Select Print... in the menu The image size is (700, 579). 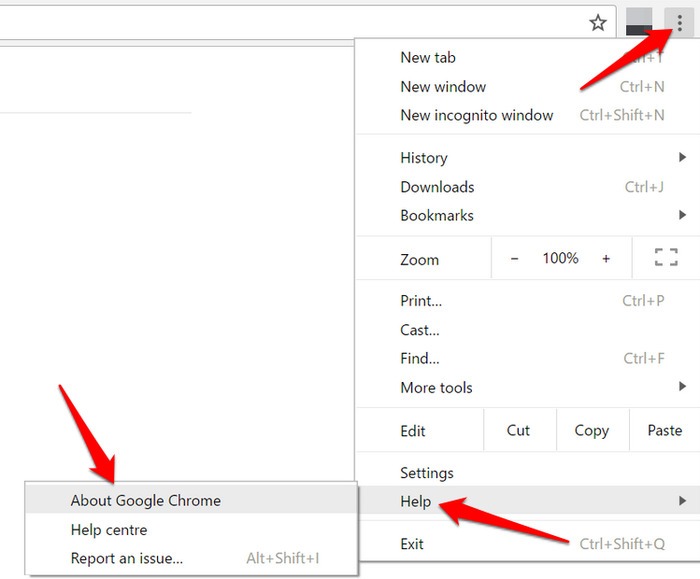click(528, 301)
